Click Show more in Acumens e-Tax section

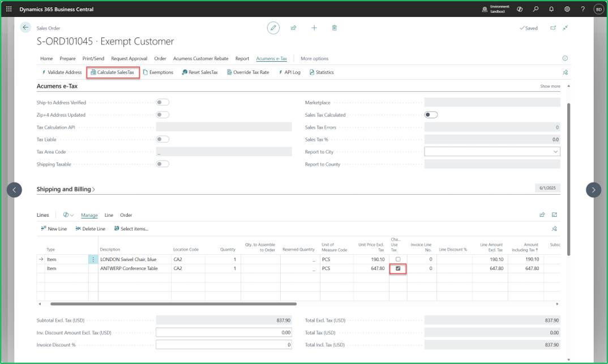(550, 86)
